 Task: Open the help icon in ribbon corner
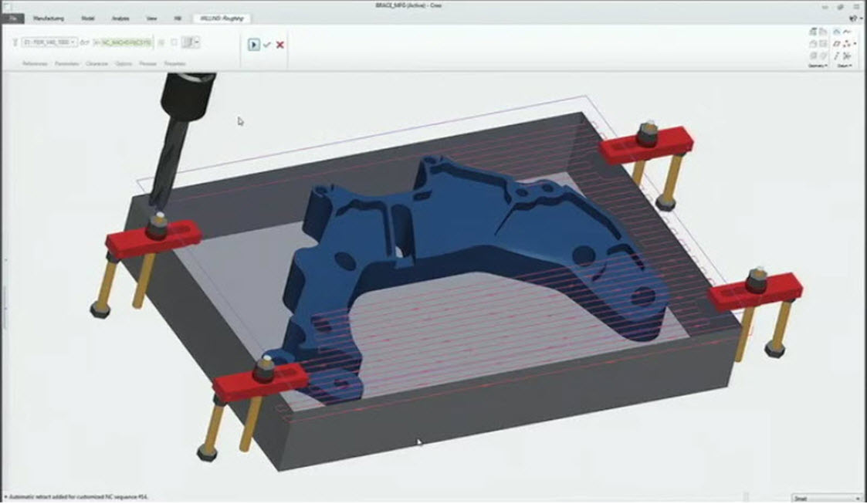(855, 19)
